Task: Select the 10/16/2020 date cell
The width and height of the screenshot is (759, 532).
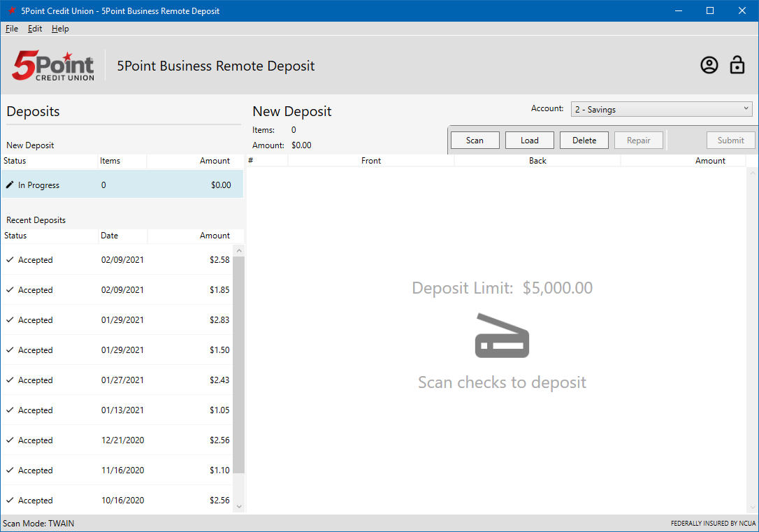Action: pyautogui.click(x=122, y=500)
